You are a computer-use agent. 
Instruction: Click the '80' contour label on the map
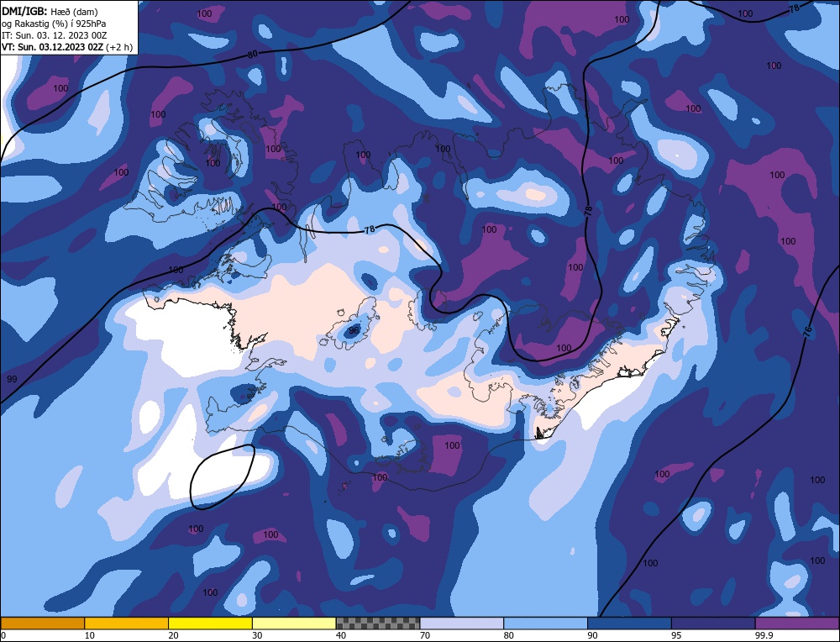pos(253,55)
